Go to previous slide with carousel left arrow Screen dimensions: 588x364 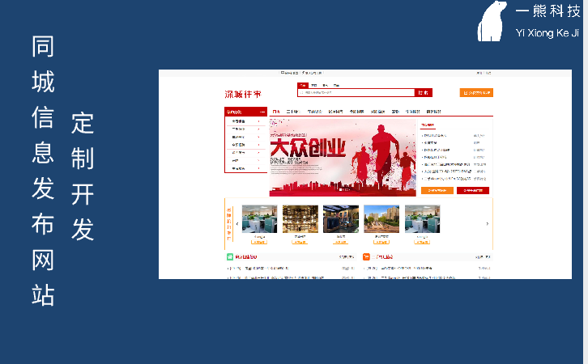point(237,223)
